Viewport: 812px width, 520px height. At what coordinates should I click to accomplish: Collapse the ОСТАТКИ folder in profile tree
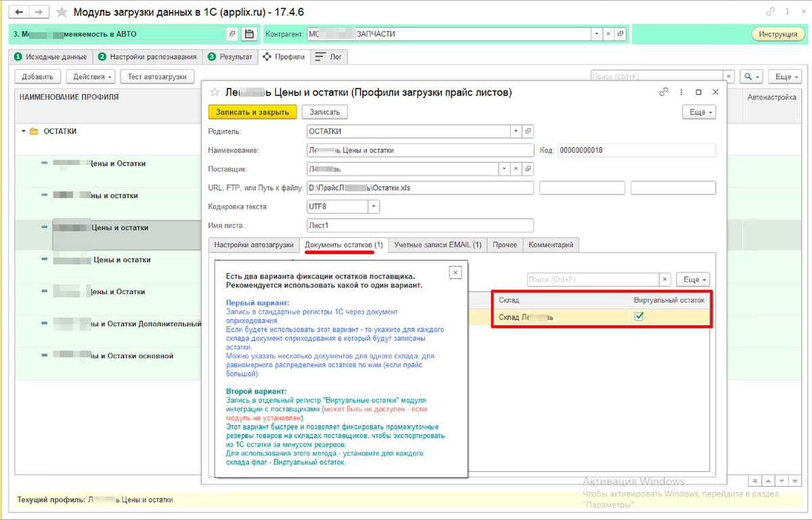(24, 131)
